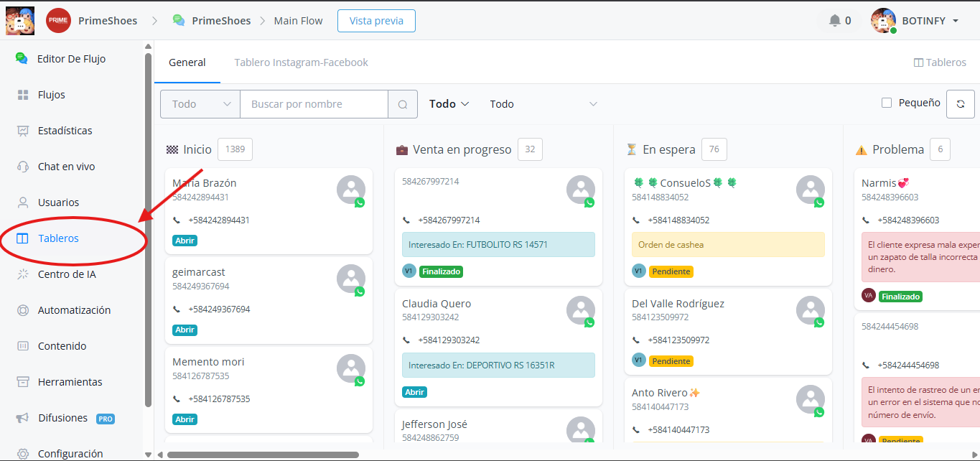Open Configuración settings in sidebar
Image resolution: width=980 pixels, height=461 pixels.
pos(70,453)
